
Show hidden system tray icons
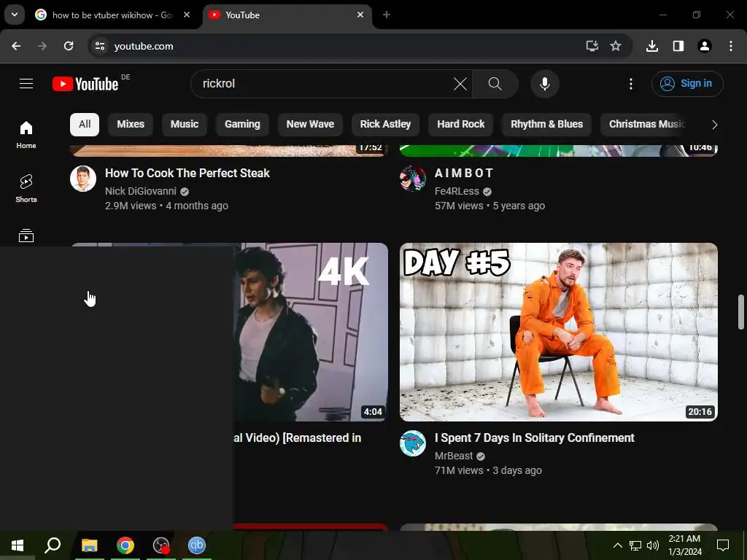click(x=617, y=545)
